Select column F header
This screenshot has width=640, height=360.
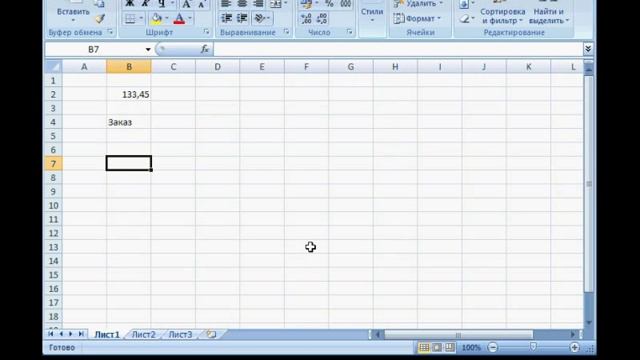[306, 67]
